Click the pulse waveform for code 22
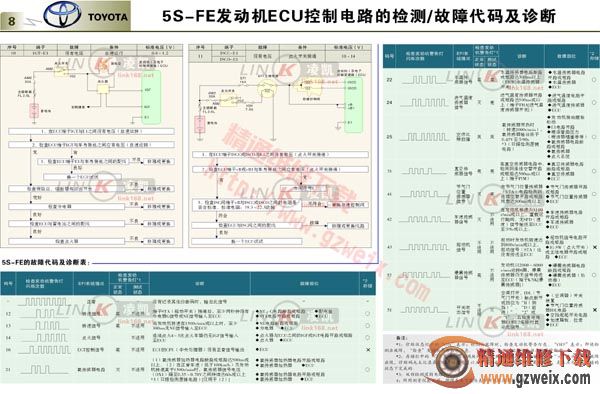Image resolution: width=600 pixels, height=394 pixels. click(x=425, y=80)
